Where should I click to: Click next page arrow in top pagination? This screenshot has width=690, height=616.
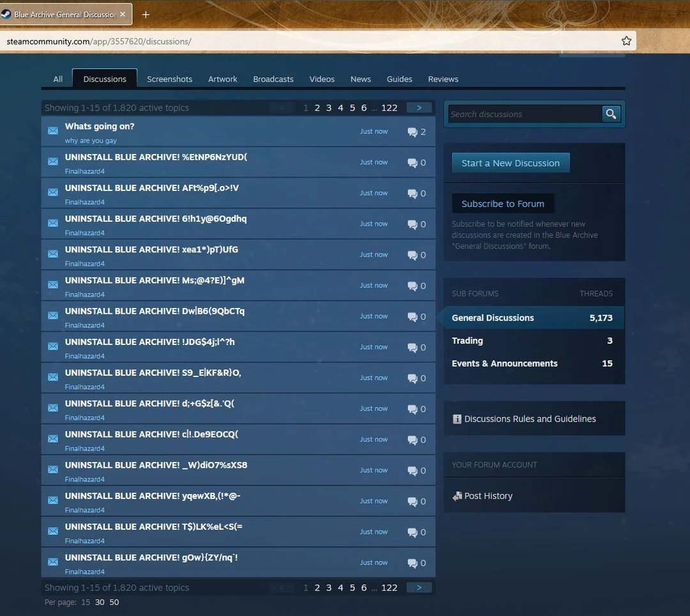(x=419, y=108)
